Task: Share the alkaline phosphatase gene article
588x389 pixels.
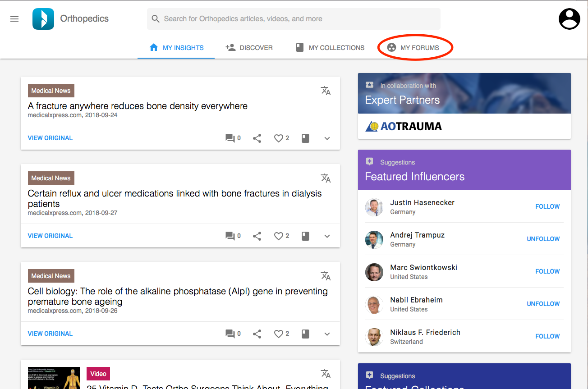Action: point(257,334)
